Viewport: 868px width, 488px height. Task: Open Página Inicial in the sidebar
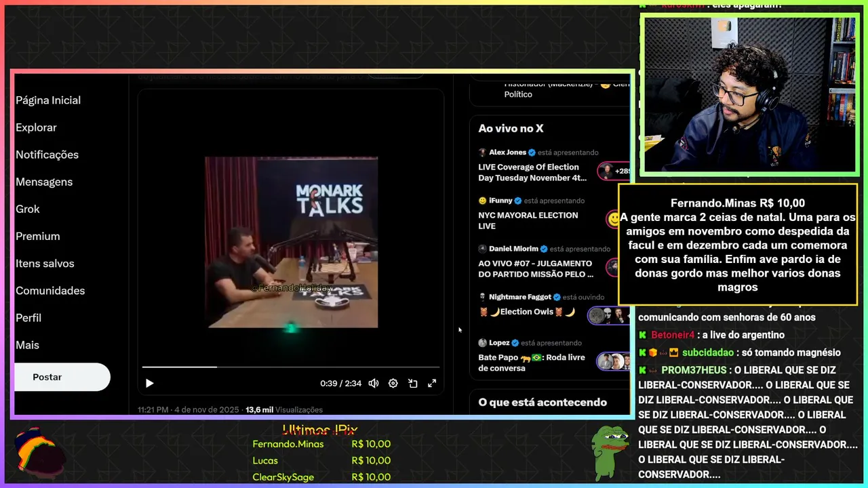coord(48,100)
